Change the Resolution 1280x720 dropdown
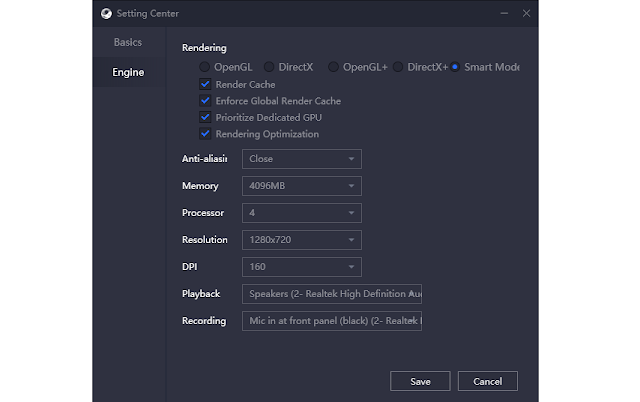Screen dimensions: 640x402 301,240
